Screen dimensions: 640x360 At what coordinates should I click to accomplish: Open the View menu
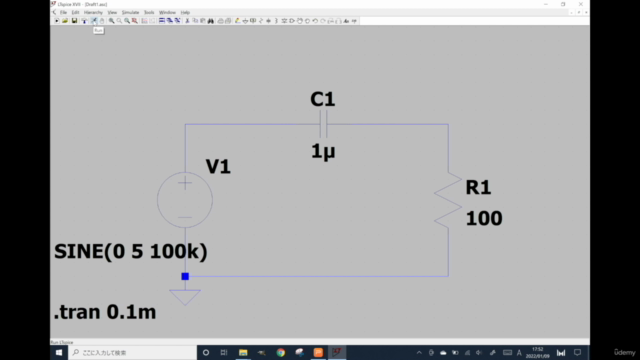pyautogui.click(x=112, y=13)
